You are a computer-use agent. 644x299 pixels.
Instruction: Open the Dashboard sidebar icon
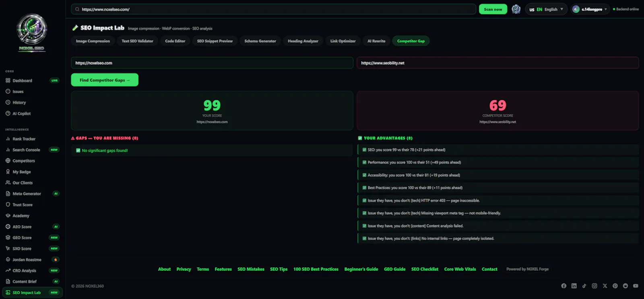point(8,81)
